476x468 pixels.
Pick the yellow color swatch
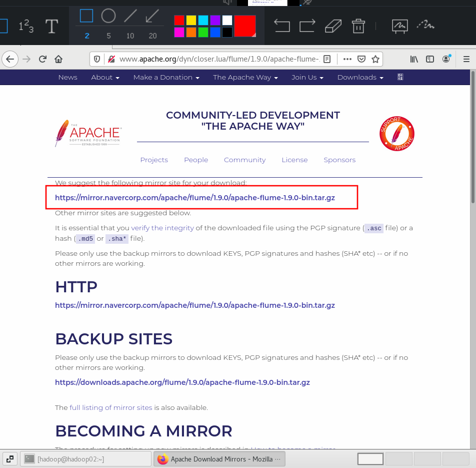(x=191, y=21)
